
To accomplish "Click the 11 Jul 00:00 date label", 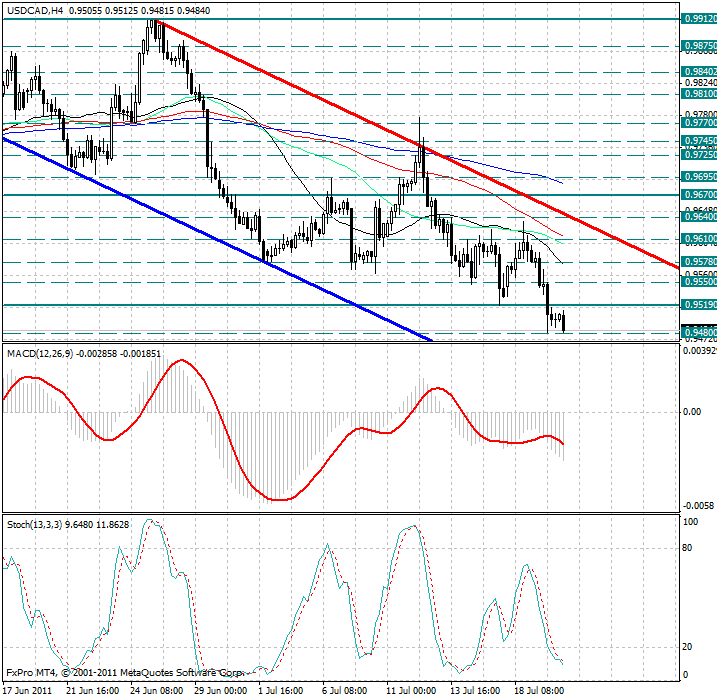I will click(x=412, y=690).
